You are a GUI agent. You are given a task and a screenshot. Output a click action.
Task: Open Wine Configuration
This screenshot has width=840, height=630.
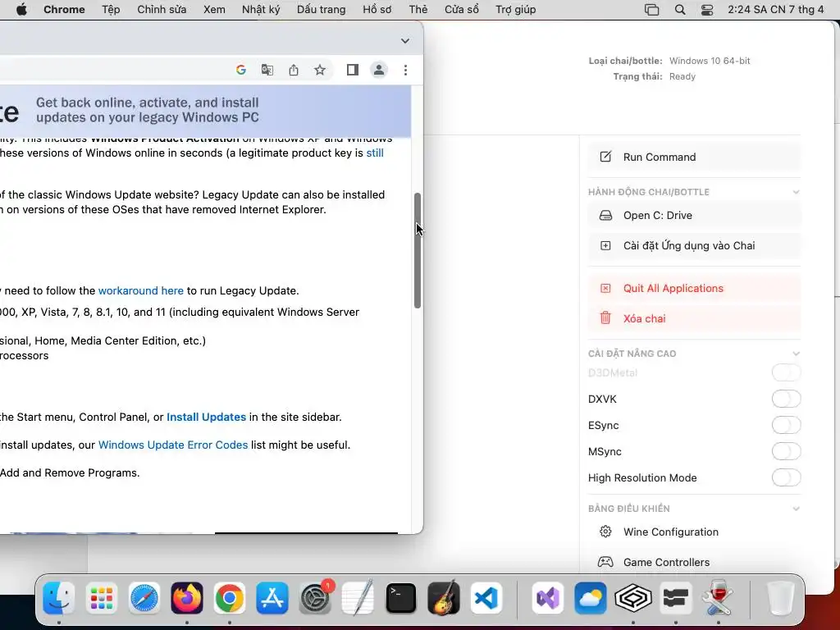pyautogui.click(x=694, y=532)
